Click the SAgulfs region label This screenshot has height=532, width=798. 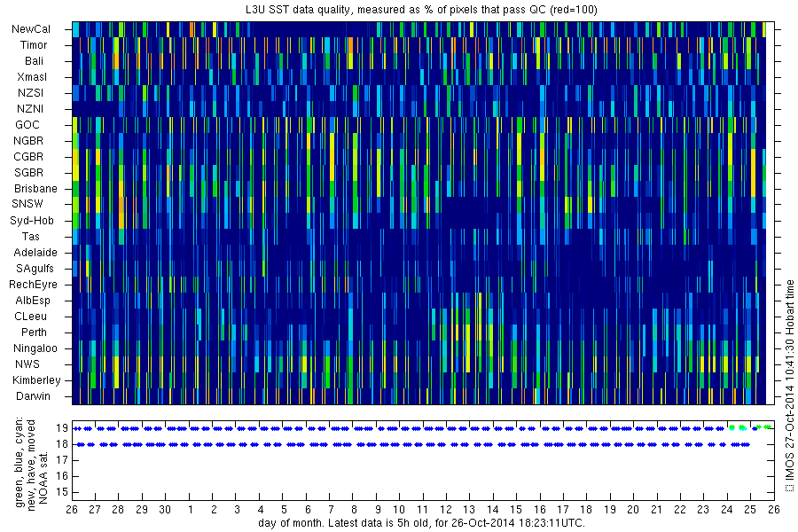[x=35, y=269]
